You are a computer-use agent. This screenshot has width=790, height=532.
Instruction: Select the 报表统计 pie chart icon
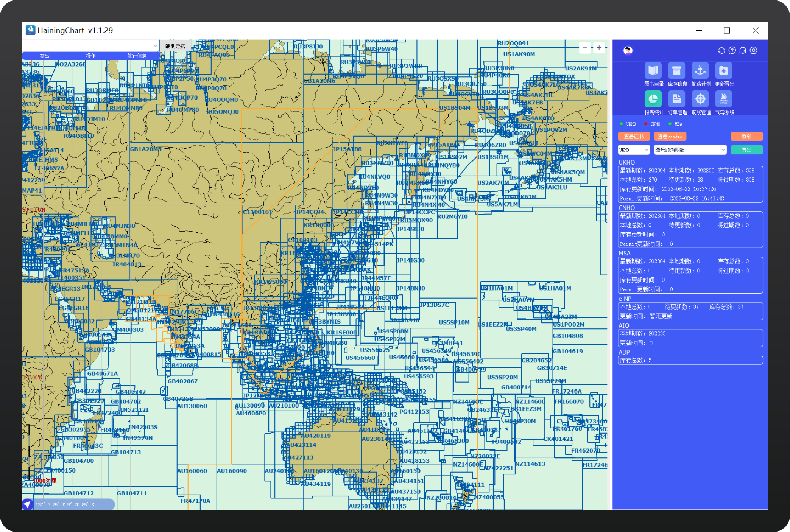click(653, 99)
